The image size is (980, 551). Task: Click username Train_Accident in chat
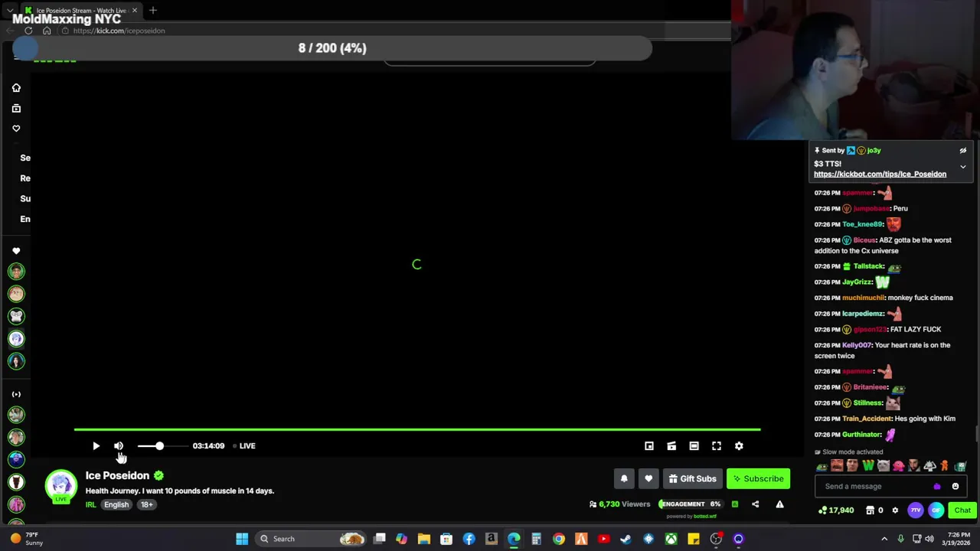(x=867, y=419)
